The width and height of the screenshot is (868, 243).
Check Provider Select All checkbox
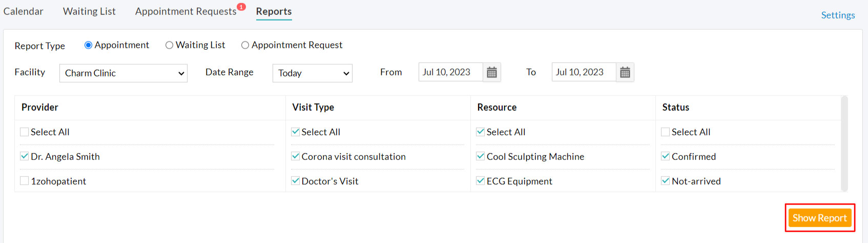tap(24, 132)
